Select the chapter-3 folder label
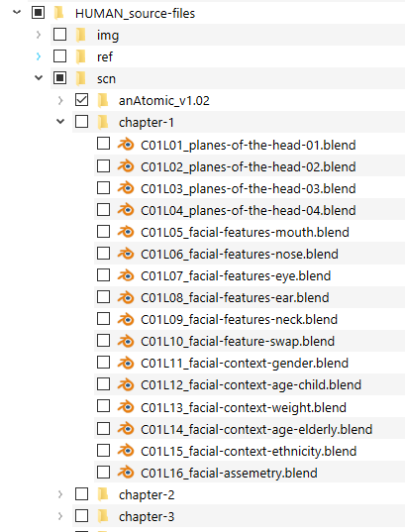 coord(147,516)
